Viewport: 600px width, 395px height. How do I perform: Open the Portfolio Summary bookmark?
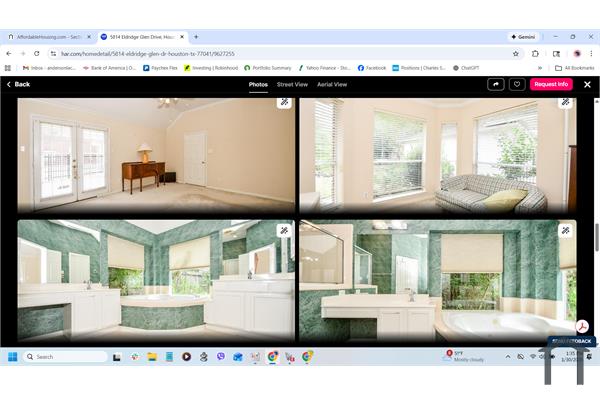pyautogui.click(x=268, y=68)
